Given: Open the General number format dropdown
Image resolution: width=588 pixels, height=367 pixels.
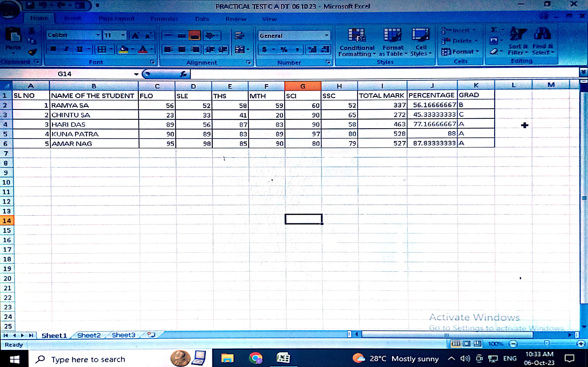Looking at the screenshot, I should pos(326,35).
